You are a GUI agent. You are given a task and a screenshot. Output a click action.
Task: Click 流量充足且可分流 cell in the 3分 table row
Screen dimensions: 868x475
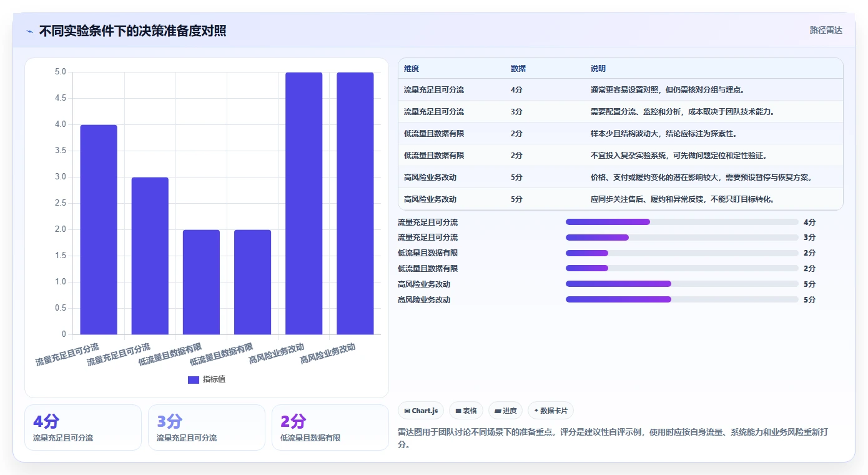coord(434,112)
